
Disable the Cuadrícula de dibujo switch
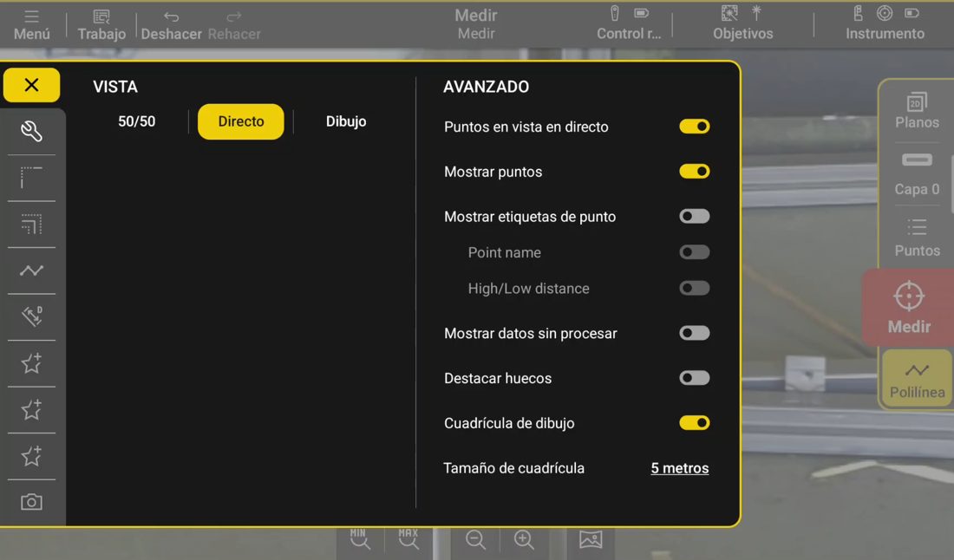click(x=694, y=423)
